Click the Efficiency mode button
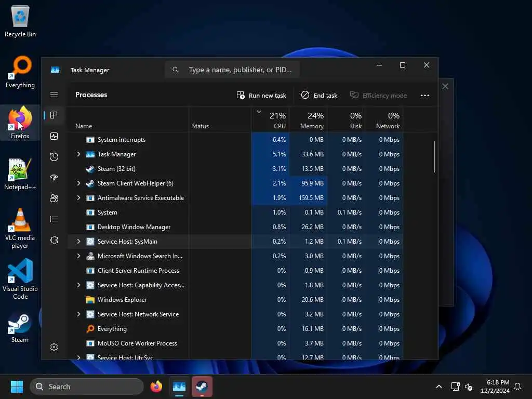532x399 pixels. point(378,96)
